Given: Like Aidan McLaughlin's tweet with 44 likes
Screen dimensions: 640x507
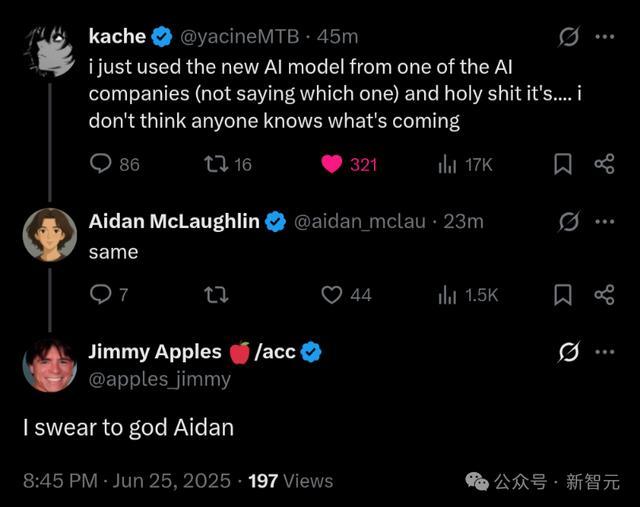Looking at the screenshot, I should tap(332, 294).
